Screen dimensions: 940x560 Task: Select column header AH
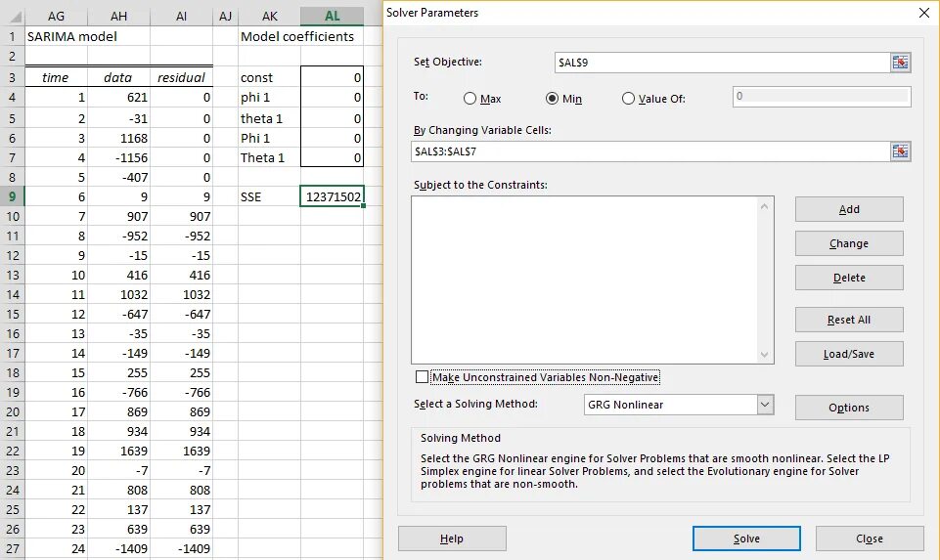click(118, 17)
